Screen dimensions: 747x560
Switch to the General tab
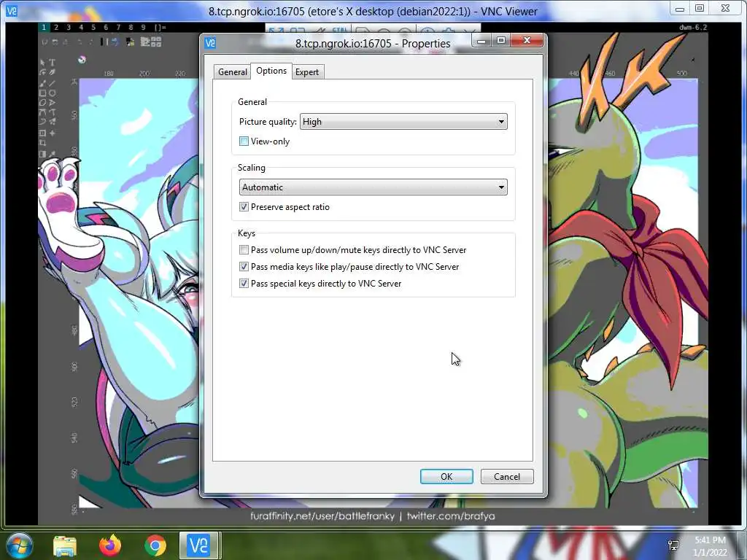point(233,72)
